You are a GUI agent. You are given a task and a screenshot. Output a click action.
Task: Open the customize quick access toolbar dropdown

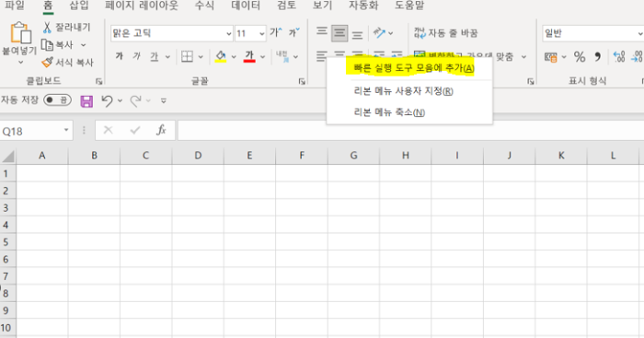click(x=164, y=100)
